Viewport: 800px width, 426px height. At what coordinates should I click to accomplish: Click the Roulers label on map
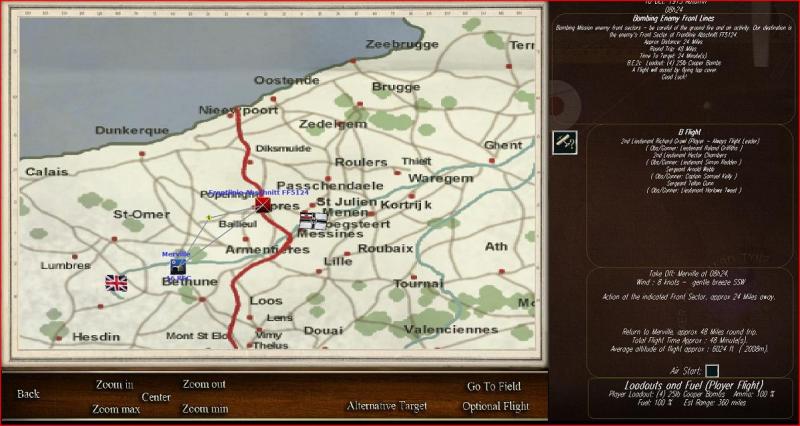(x=361, y=162)
